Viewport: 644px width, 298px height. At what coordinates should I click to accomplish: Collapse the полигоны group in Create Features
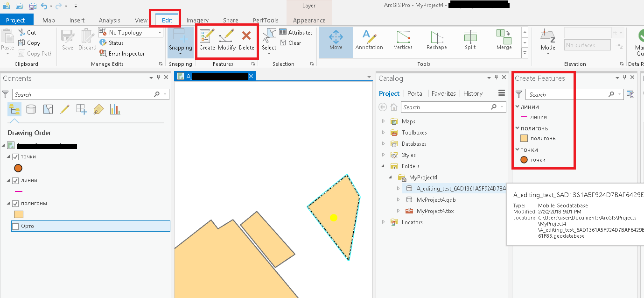tap(518, 128)
